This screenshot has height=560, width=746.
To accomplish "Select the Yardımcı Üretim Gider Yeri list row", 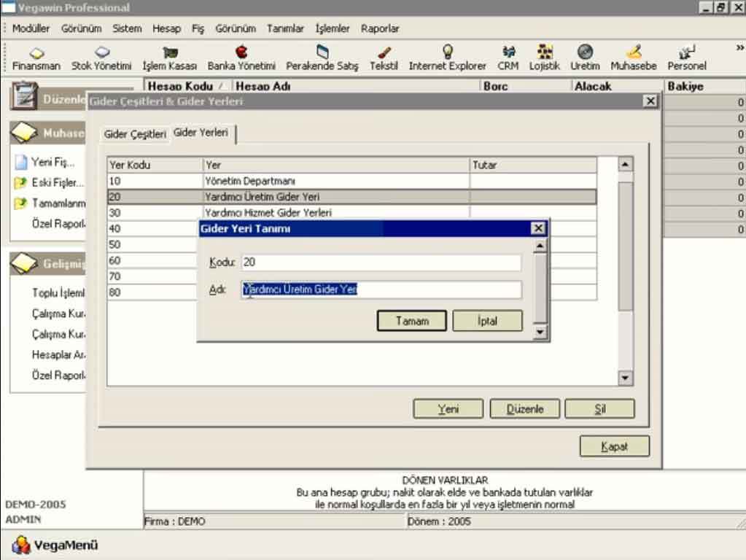I will 352,197.
